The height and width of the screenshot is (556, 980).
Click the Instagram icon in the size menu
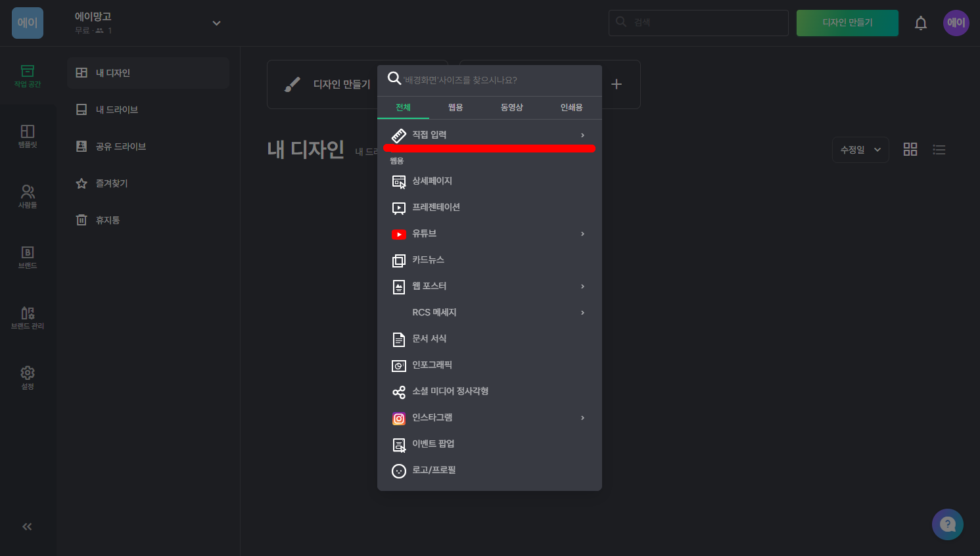click(399, 417)
